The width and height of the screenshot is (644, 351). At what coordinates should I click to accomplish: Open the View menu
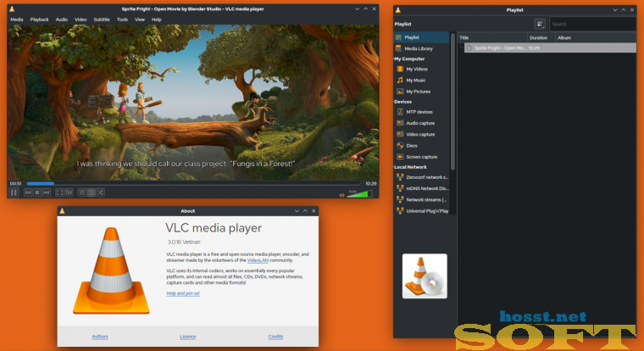pyautogui.click(x=140, y=19)
